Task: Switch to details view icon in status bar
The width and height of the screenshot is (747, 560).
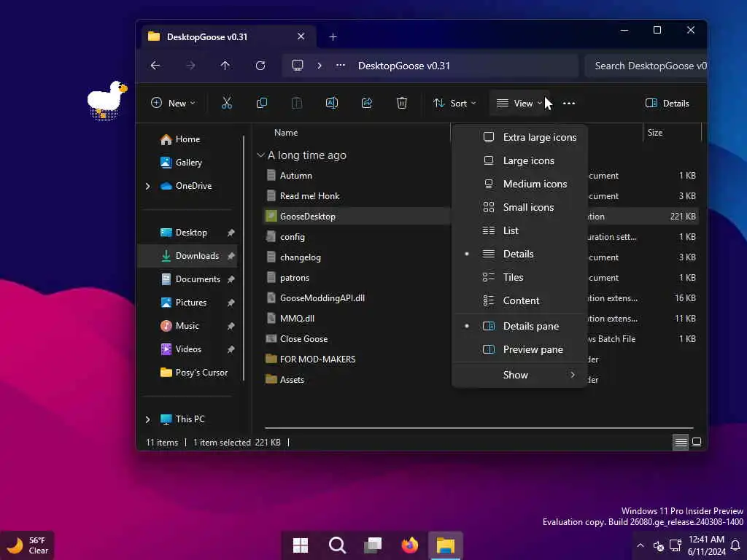Action: [681, 443]
